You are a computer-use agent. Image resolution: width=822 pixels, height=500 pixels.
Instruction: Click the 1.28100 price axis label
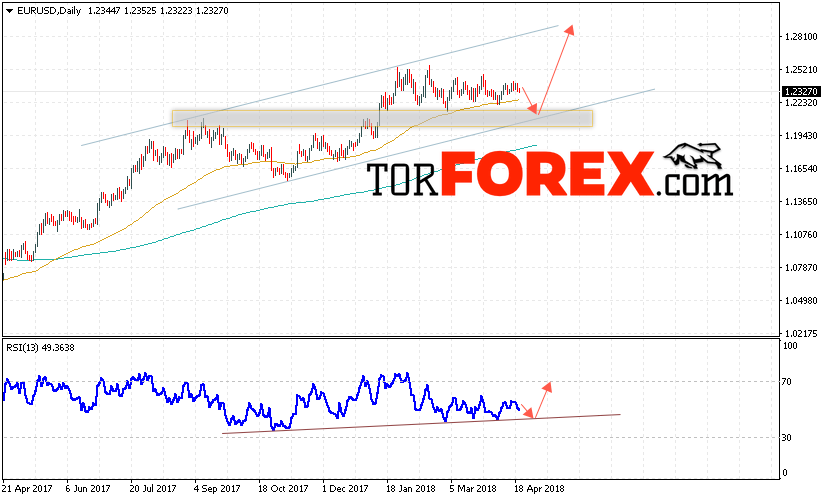[801, 36]
